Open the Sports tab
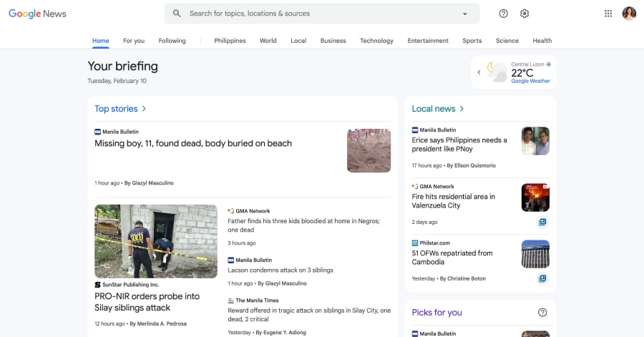This screenshot has width=644, height=337. tap(472, 41)
